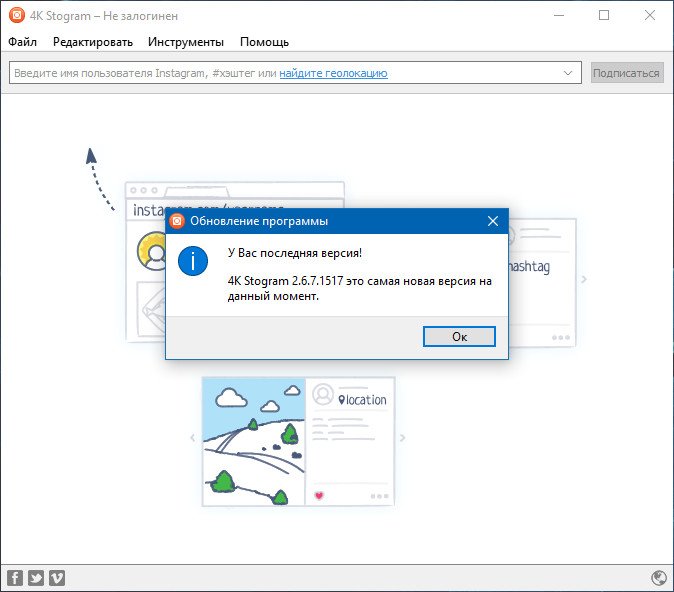The height and width of the screenshot is (592, 674).
Task: Open the Файл menu
Action: (x=22, y=42)
